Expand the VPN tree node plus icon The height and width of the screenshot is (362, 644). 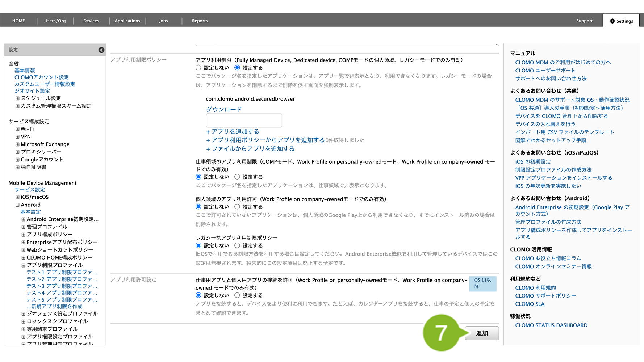coord(17,137)
